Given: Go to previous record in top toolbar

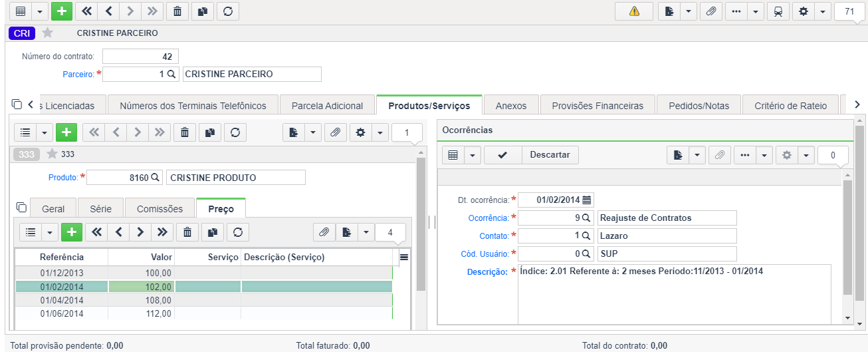Looking at the screenshot, I should point(108,11).
